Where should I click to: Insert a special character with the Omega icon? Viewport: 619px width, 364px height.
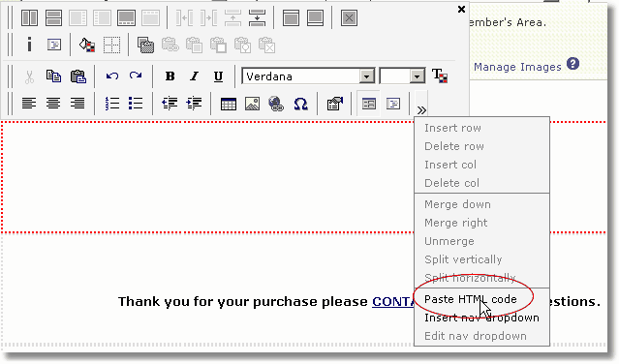point(301,105)
